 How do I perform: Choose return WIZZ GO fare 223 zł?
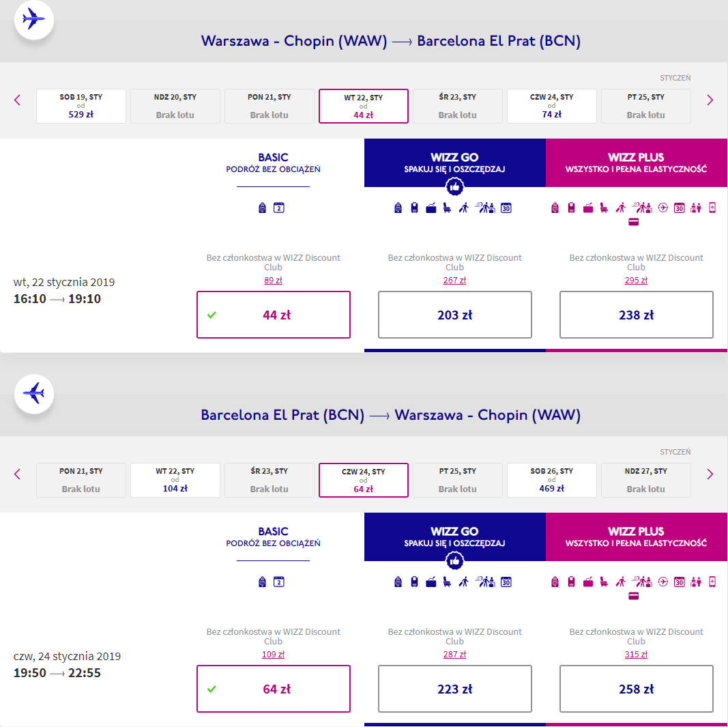pos(455,689)
